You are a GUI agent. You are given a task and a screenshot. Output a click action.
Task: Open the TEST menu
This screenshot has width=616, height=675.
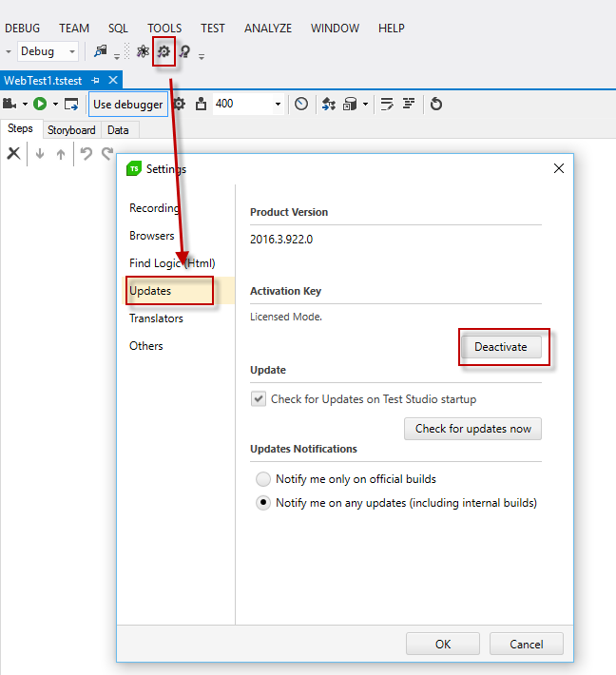pos(213,29)
